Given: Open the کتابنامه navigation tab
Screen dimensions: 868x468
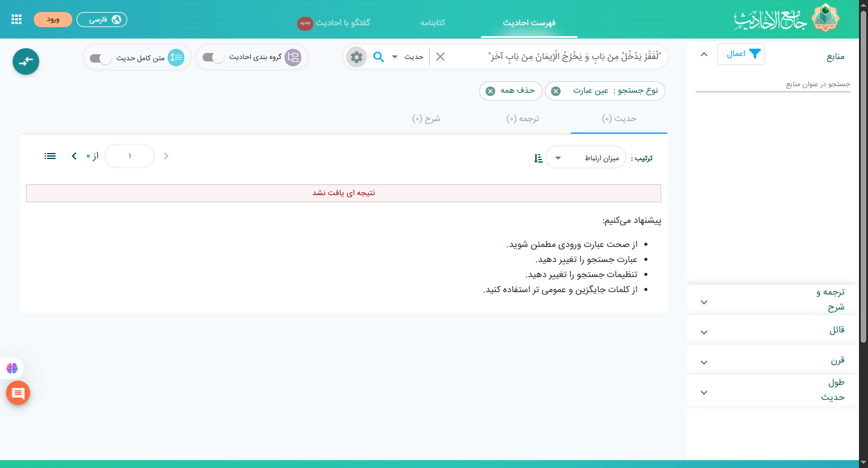Looking at the screenshot, I should click(x=432, y=22).
